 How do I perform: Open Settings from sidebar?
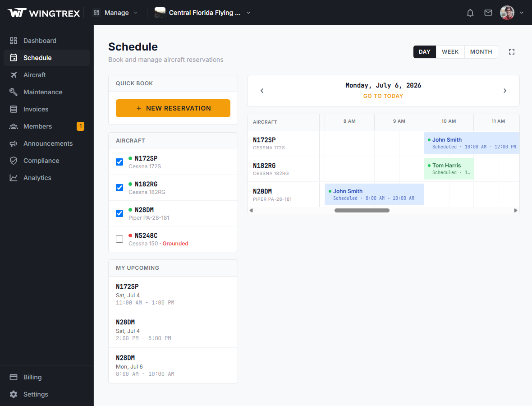(x=46, y=394)
